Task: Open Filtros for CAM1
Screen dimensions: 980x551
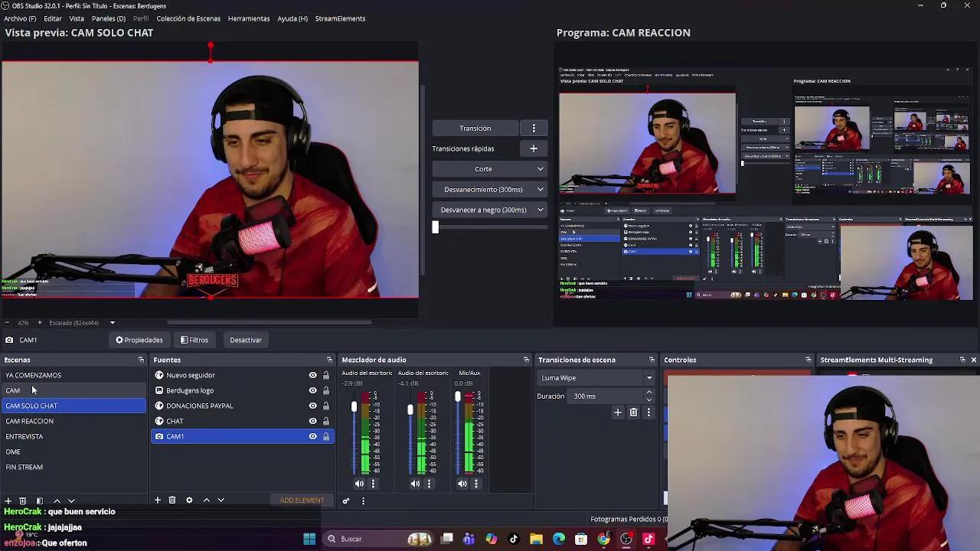Action: (194, 340)
